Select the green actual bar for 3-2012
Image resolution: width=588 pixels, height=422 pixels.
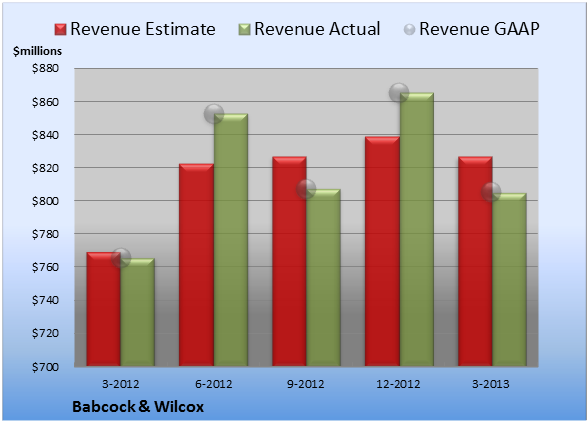click(138, 312)
